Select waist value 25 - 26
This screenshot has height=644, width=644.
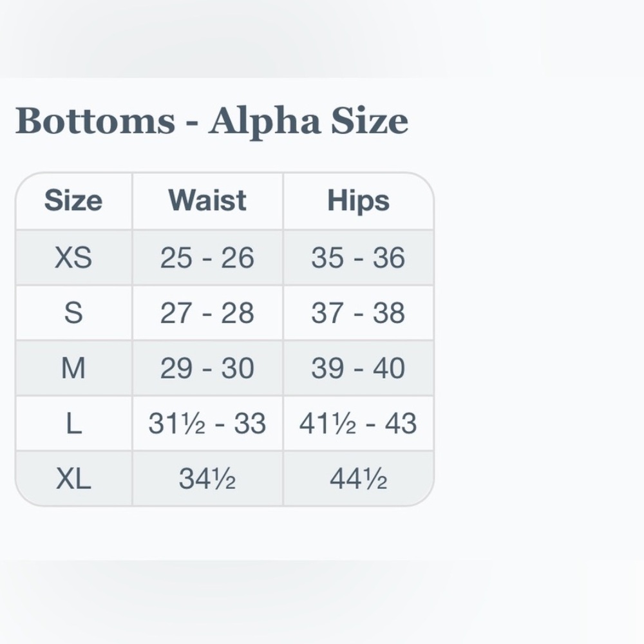coord(207,258)
